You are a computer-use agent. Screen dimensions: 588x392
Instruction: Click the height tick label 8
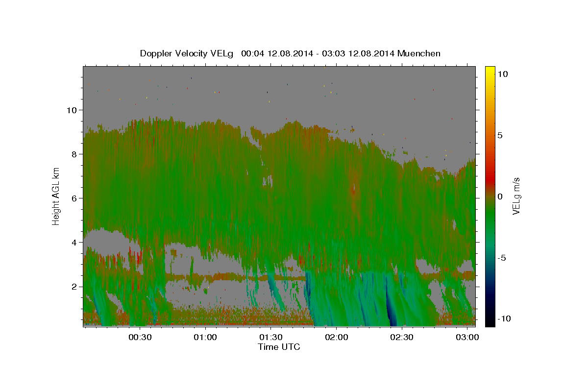click(73, 154)
